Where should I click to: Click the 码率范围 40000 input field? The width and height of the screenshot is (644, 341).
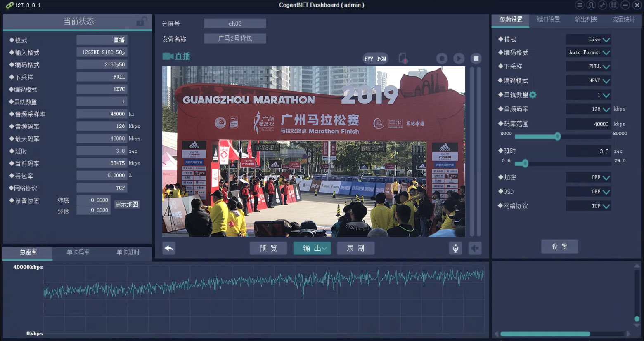pos(588,124)
